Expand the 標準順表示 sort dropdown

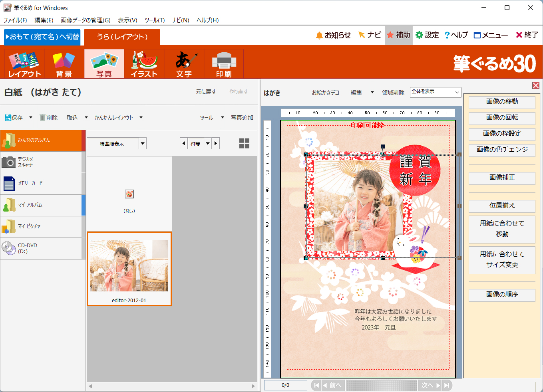pyautogui.click(x=143, y=143)
